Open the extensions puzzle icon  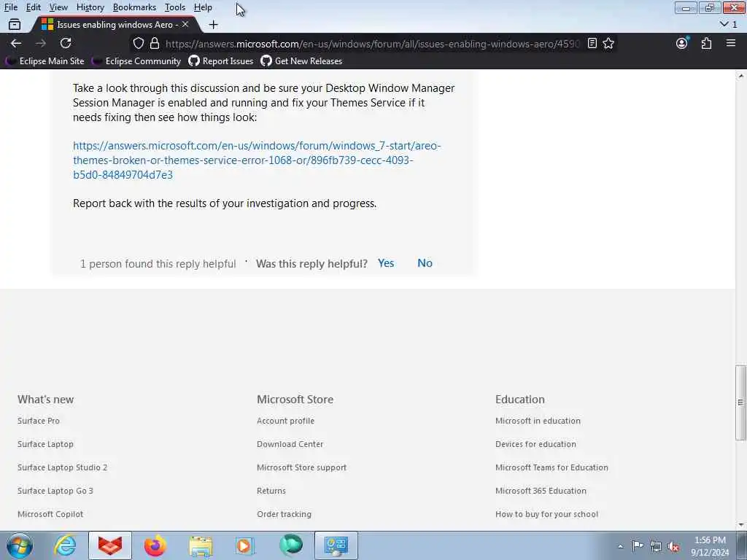tap(706, 43)
